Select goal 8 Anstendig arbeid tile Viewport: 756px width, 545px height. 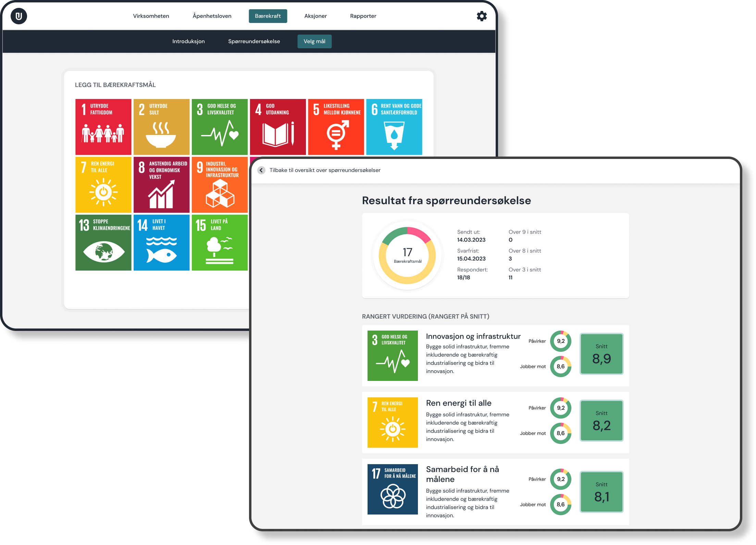(x=161, y=185)
